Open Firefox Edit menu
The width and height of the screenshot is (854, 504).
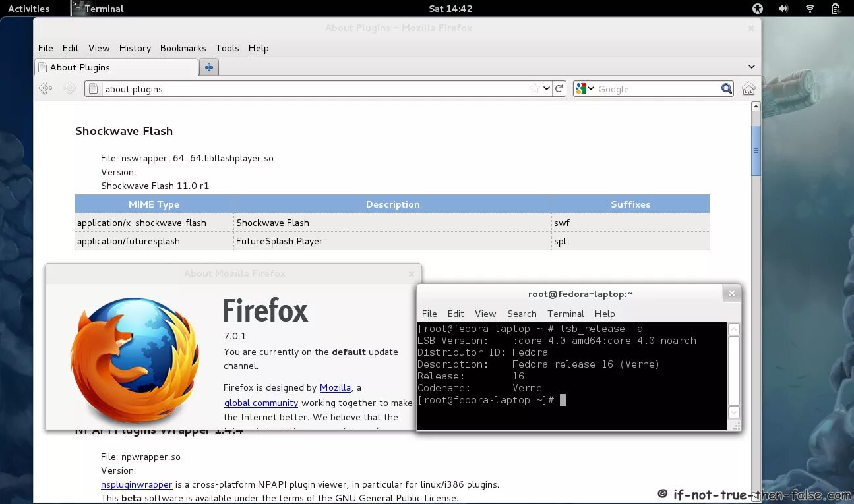[71, 48]
